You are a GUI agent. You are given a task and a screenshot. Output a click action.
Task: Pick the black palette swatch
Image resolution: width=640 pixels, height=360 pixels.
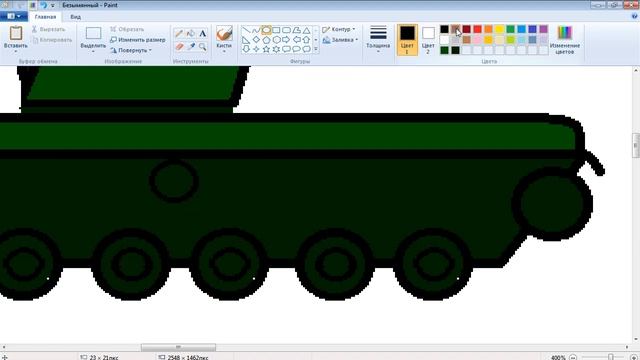pos(444,29)
